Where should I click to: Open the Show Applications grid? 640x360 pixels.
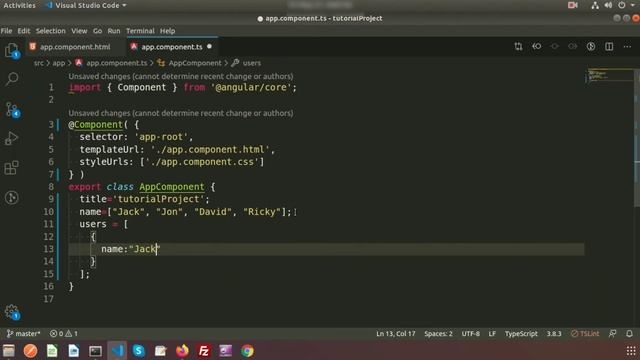tap(631, 351)
